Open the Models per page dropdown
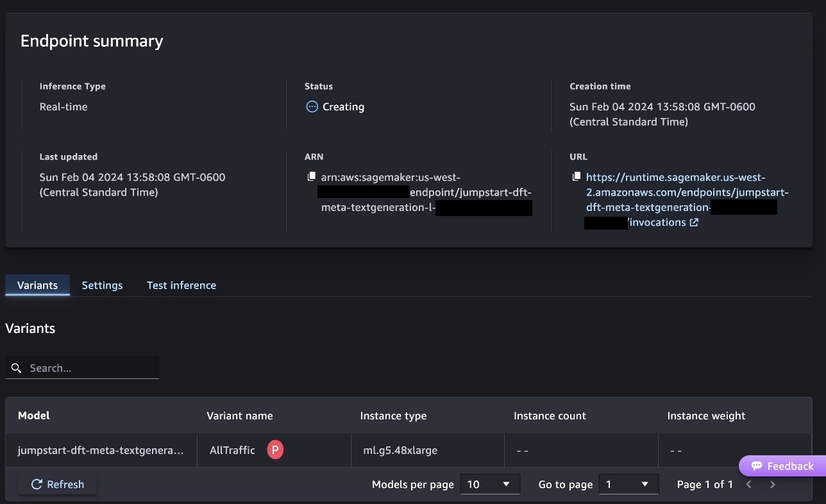The width and height of the screenshot is (826, 504). click(490, 484)
